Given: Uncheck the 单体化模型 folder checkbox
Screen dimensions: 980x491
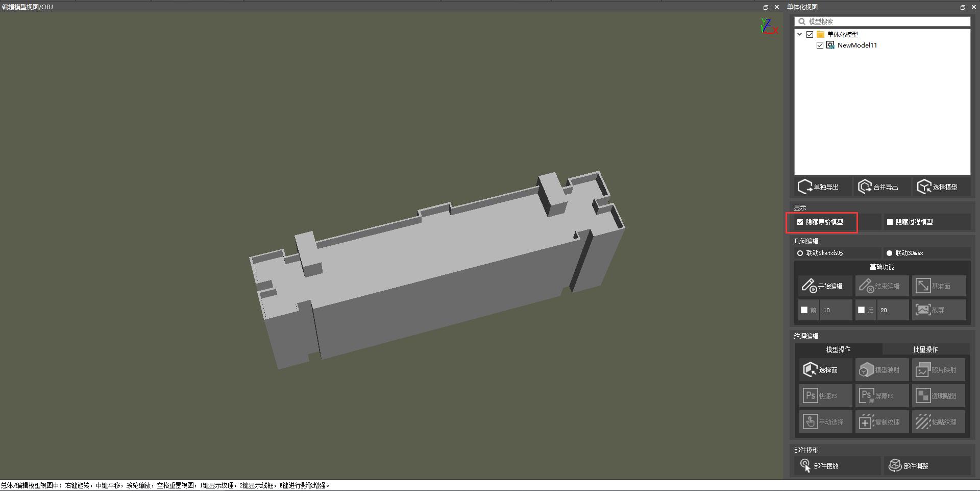Looking at the screenshot, I should pos(810,35).
